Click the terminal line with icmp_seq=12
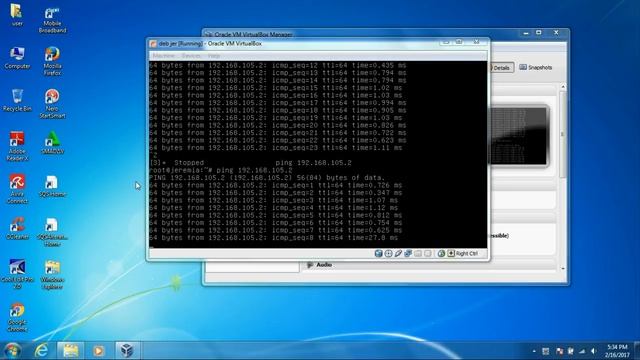Screen dimensions: 640x360 278,65
